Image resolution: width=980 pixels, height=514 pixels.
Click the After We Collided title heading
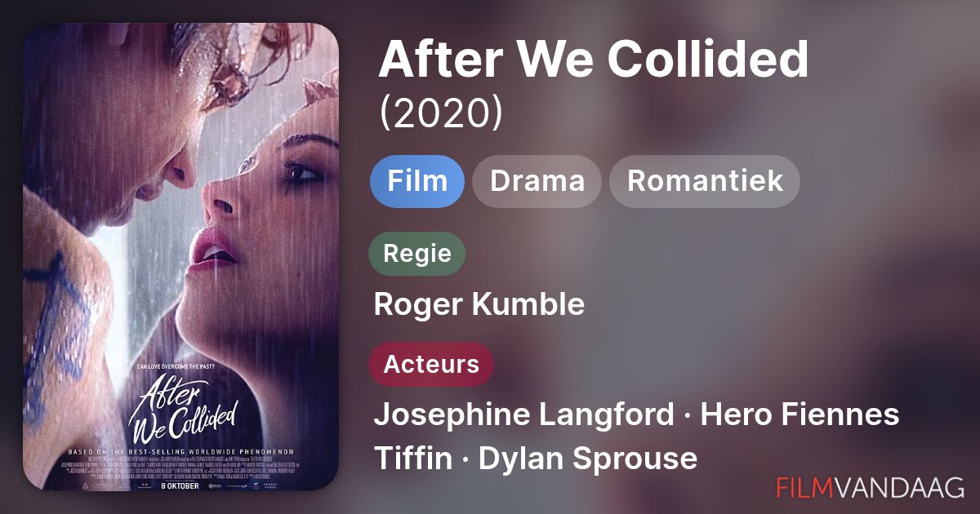(593, 59)
